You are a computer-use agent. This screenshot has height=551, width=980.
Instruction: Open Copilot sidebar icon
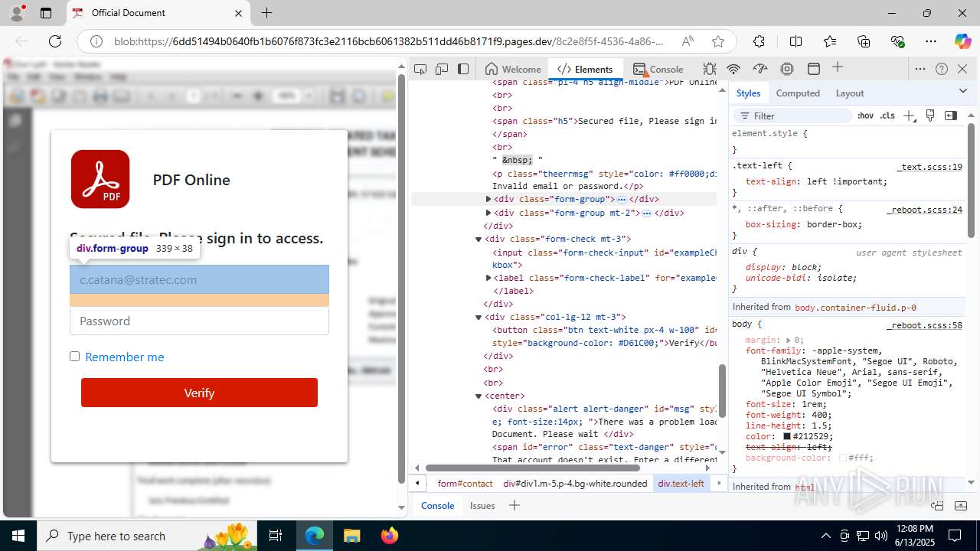[962, 41]
